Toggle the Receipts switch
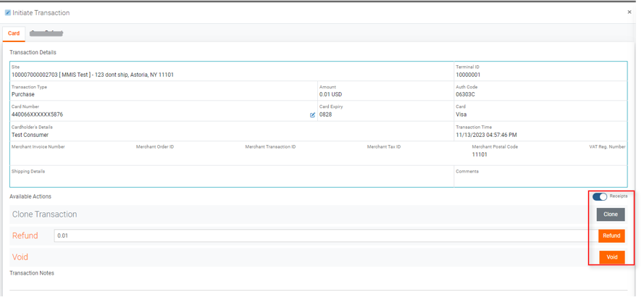Viewport: 644px width, 300px height. pyautogui.click(x=600, y=197)
